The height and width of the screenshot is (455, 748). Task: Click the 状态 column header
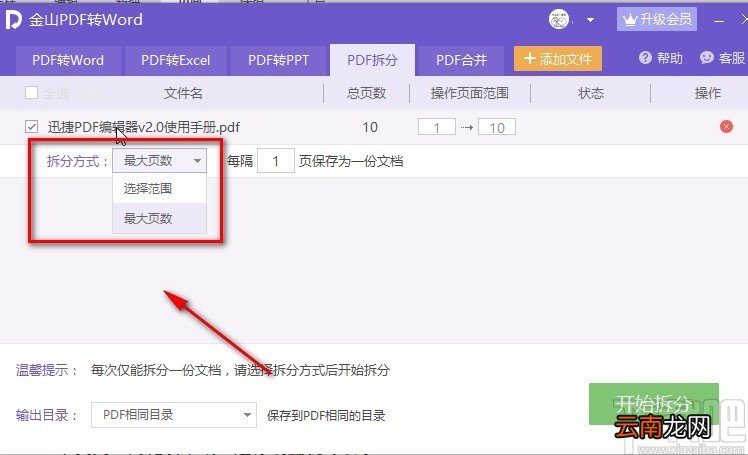(591, 93)
